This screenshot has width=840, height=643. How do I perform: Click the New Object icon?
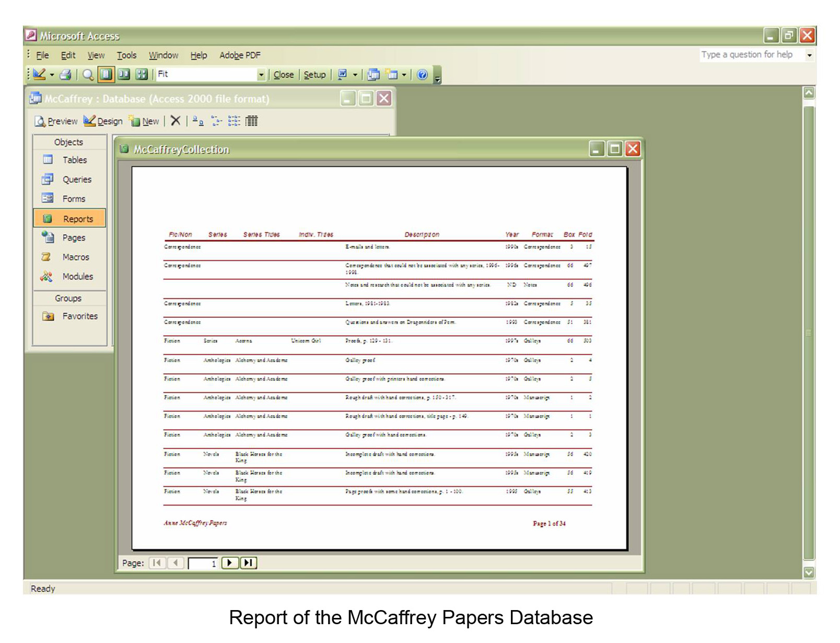392,74
